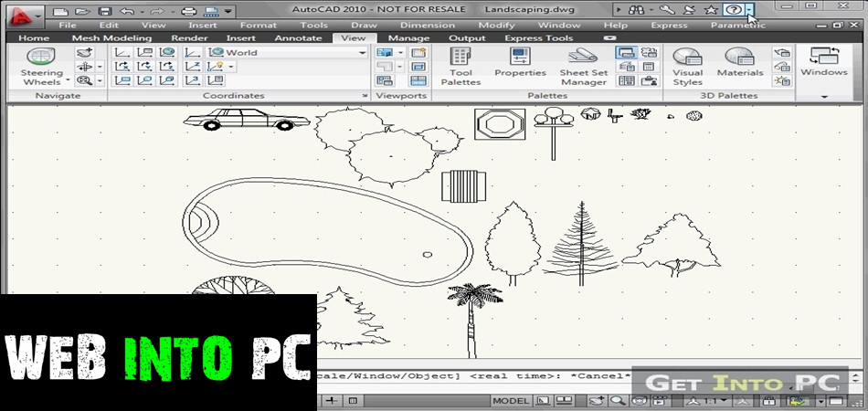Click the Windows panel button

coord(824,62)
